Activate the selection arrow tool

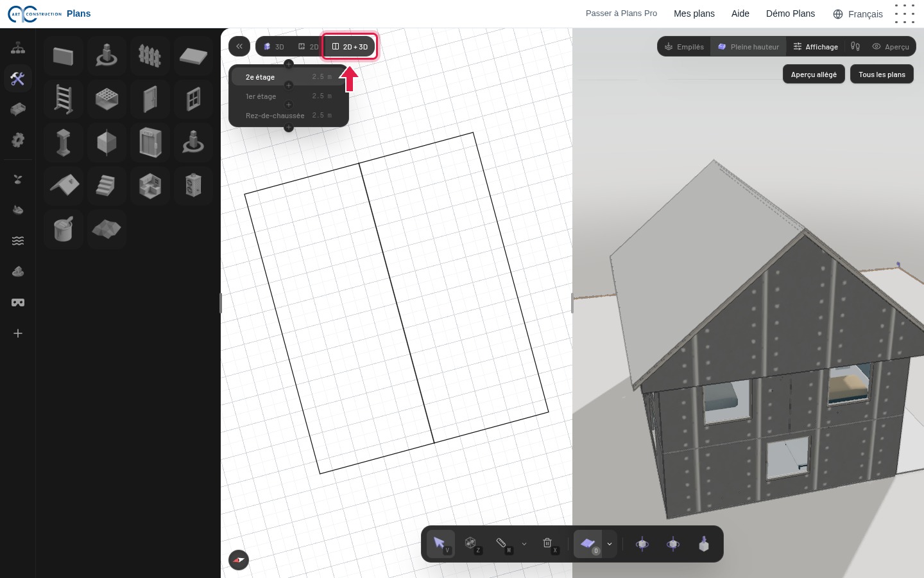(441, 544)
